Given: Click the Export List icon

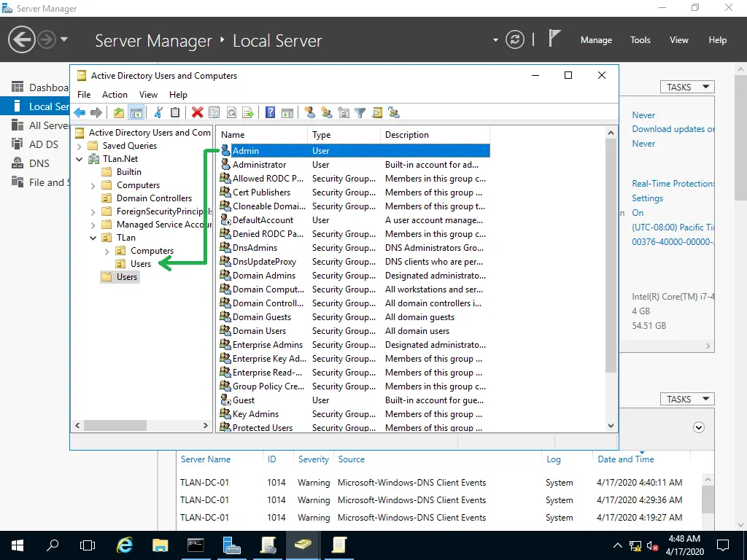Looking at the screenshot, I should click(248, 113).
